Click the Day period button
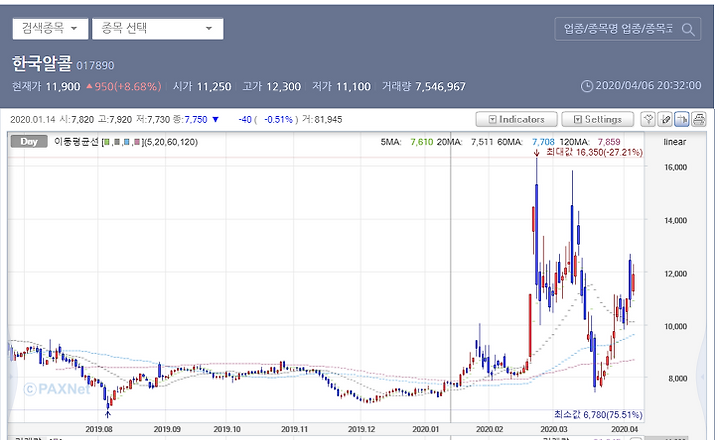Screen dimensions: 720x440 (29, 141)
